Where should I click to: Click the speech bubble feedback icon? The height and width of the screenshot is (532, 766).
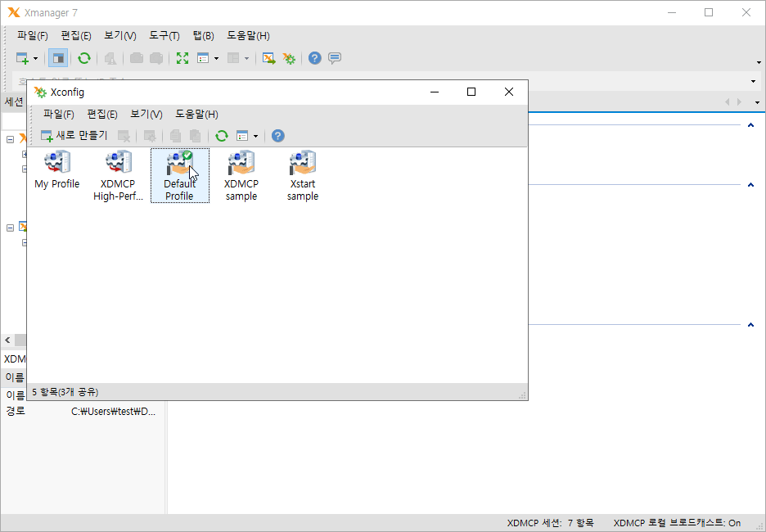click(x=335, y=59)
